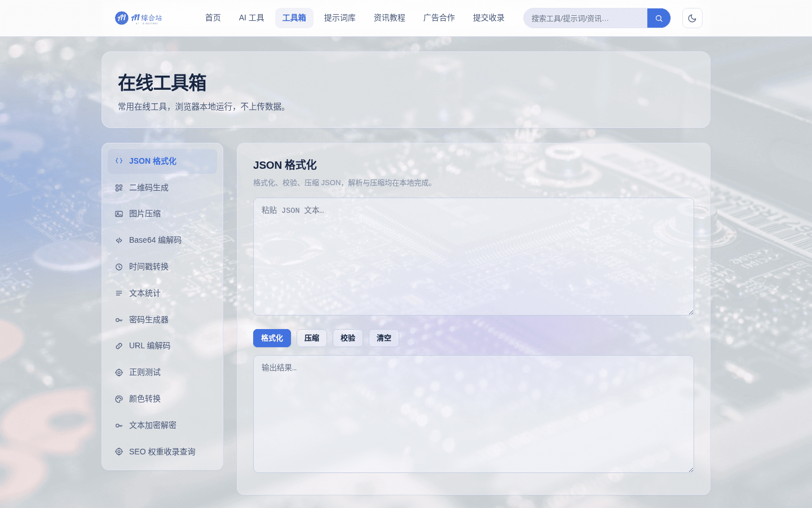Viewport: 812px width, 508px height.
Task: Go to the 首页 nav item
Action: pos(213,18)
